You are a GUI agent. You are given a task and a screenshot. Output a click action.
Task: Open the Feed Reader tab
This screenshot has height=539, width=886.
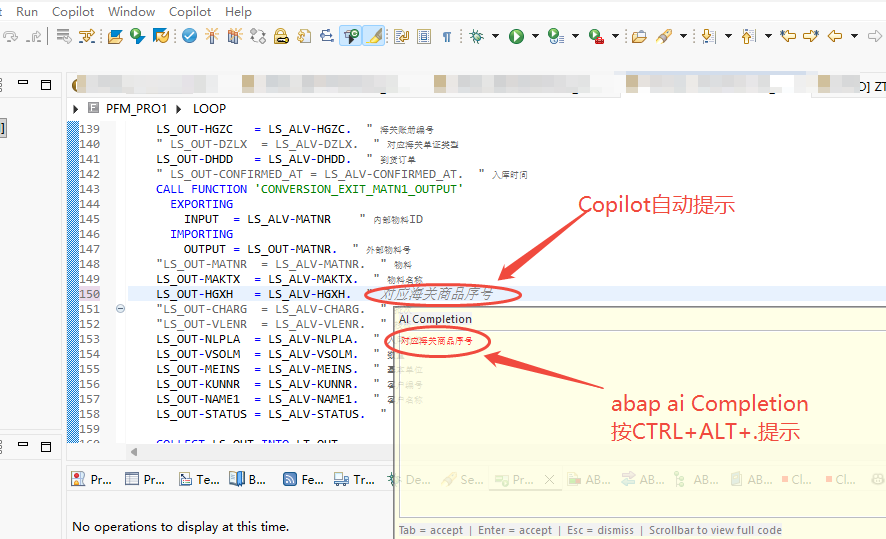[303, 480]
